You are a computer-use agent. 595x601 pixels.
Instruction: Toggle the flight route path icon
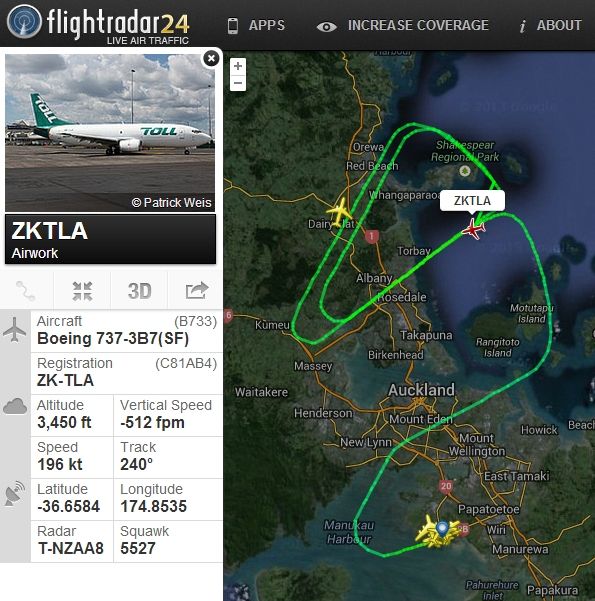point(26,291)
